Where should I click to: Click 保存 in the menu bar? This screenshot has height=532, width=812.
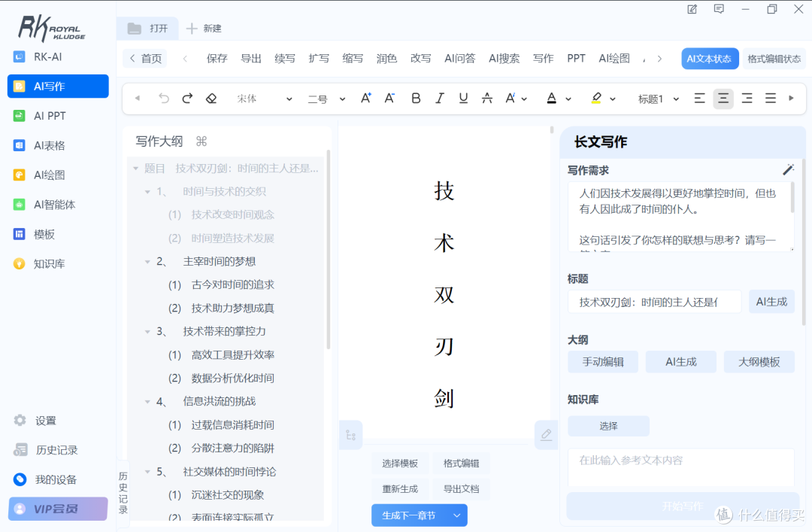point(217,58)
